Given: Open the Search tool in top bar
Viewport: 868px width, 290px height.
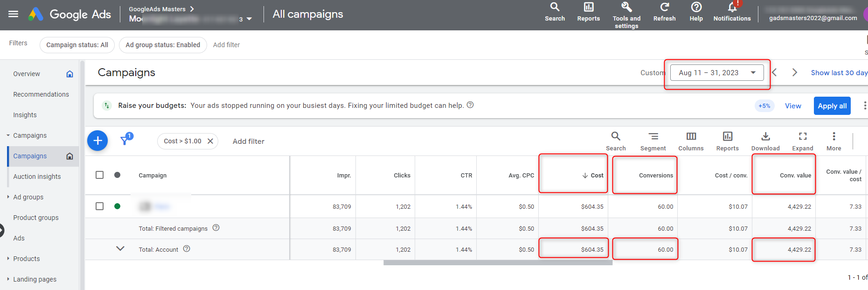Looking at the screenshot, I should tap(555, 12).
